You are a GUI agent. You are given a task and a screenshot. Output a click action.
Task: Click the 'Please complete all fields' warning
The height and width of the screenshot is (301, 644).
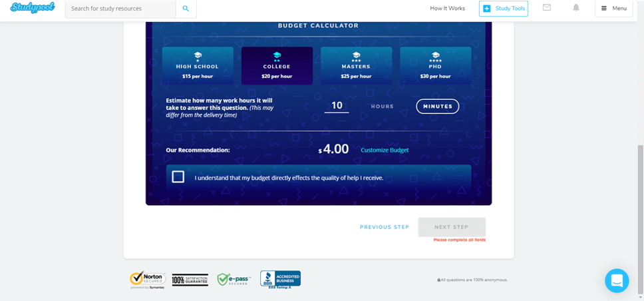point(460,240)
